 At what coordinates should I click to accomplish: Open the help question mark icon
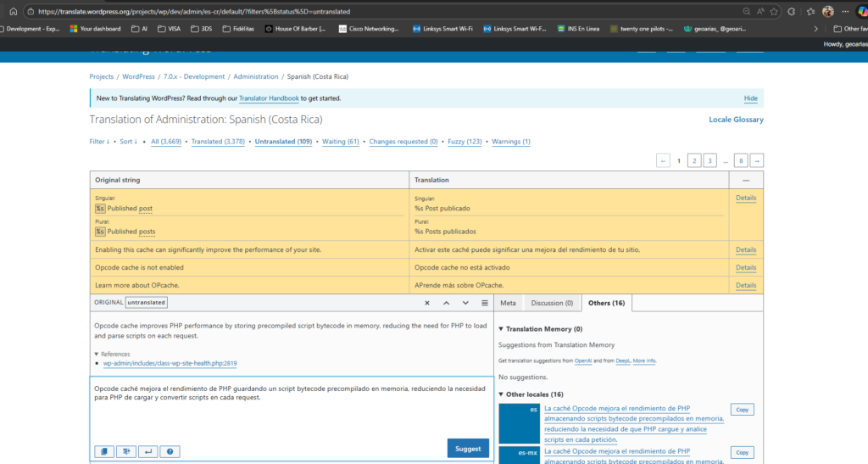[170, 451]
